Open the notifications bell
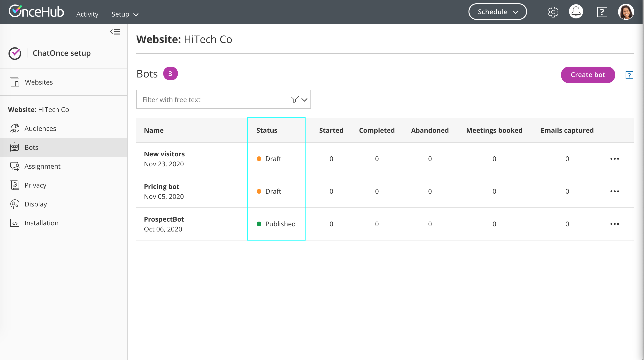644x360 pixels. pos(576,12)
